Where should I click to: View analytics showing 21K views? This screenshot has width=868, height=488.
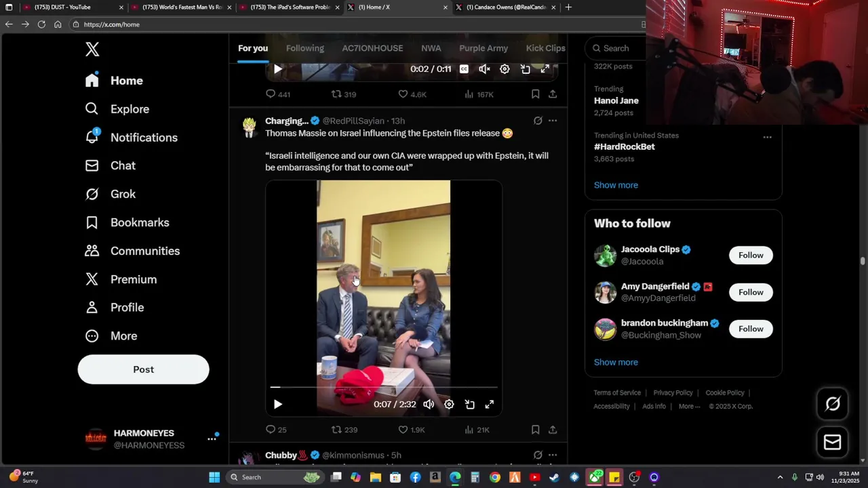(x=477, y=430)
